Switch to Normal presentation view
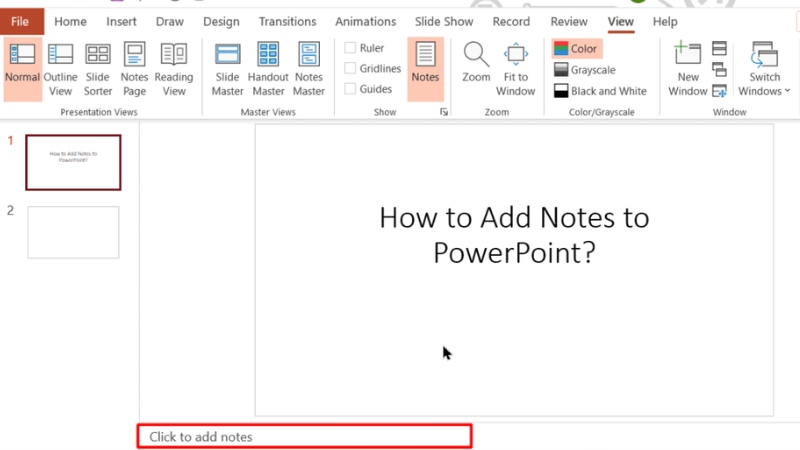 (22, 69)
